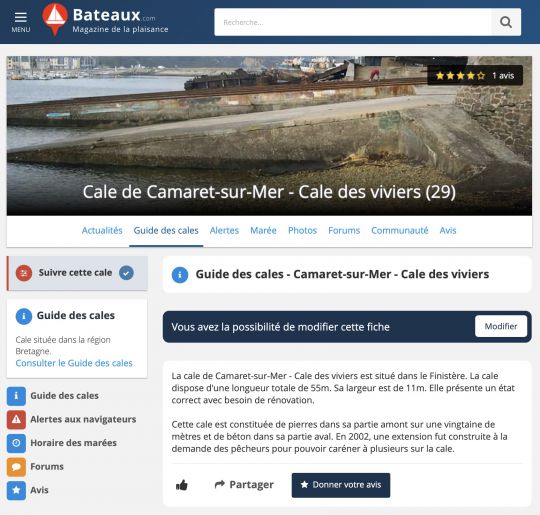Click the Horaire des marées clock icon
The image size is (540, 515).
tap(16, 443)
